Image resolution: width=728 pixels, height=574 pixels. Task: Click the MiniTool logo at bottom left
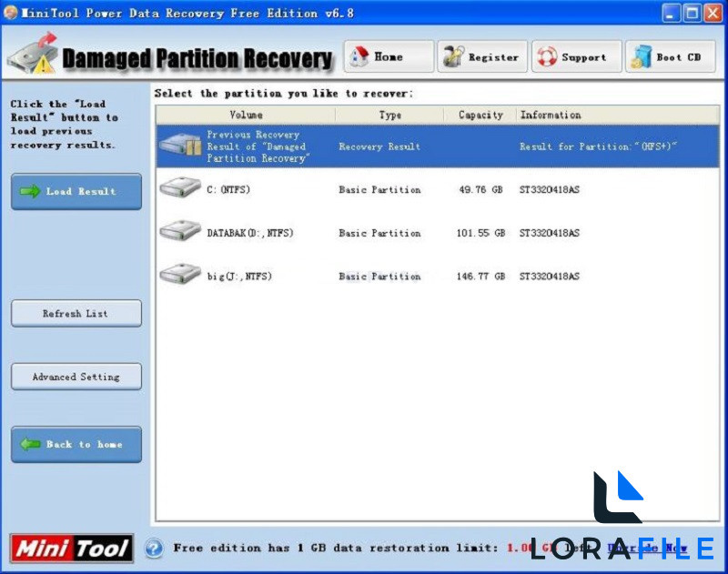pos(72,549)
